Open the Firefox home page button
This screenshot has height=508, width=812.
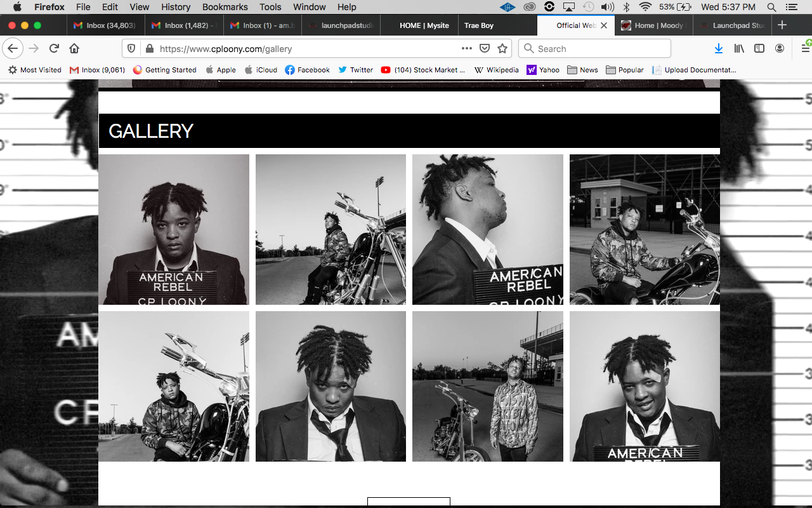pos(74,48)
